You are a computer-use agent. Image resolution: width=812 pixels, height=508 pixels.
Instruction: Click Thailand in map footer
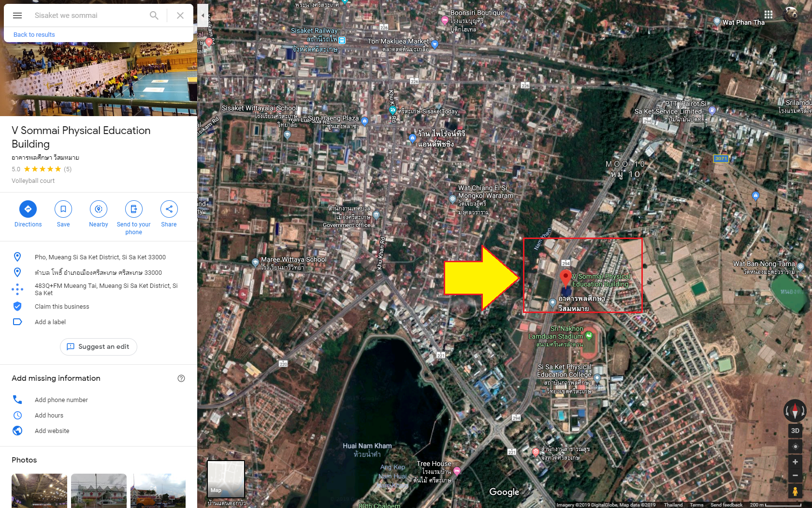[x=673, y=505]
